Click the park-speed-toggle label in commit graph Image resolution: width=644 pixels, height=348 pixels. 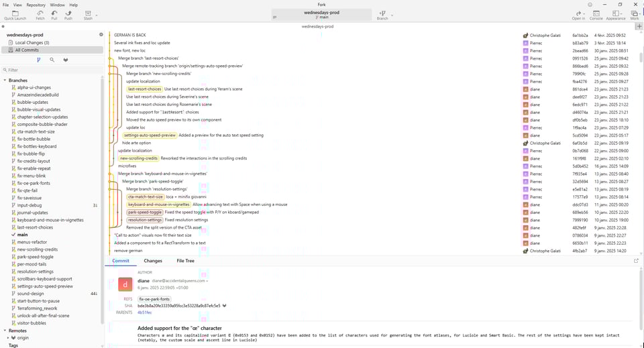pyautogui.click(x=145, y=212)
